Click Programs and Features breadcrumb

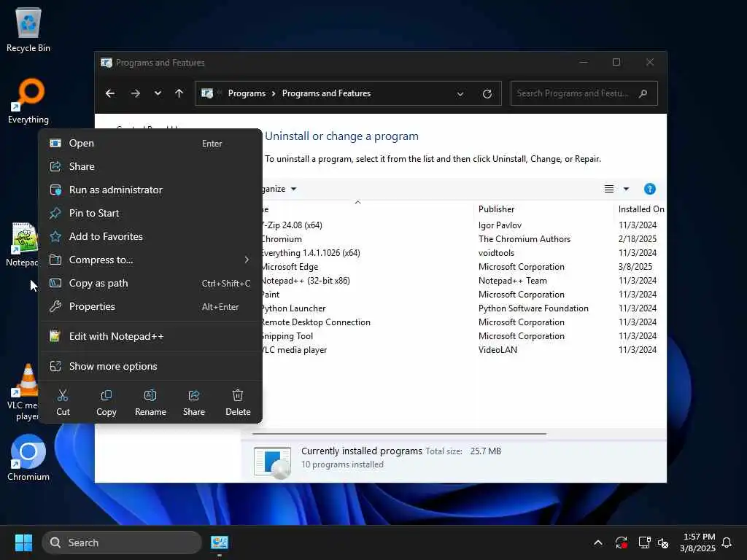pos(326,93)
